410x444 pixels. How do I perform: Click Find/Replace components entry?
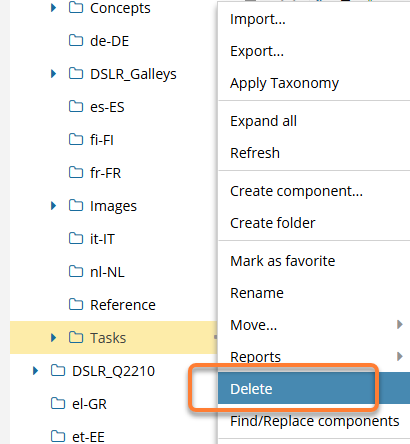click(x=314, y=421)
